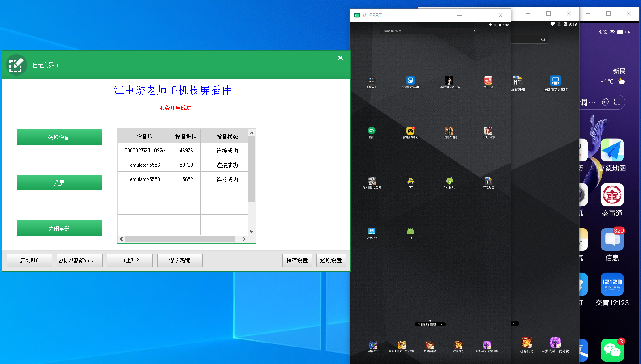Click 关闭全部 to close all devices

tap(59, 228)
